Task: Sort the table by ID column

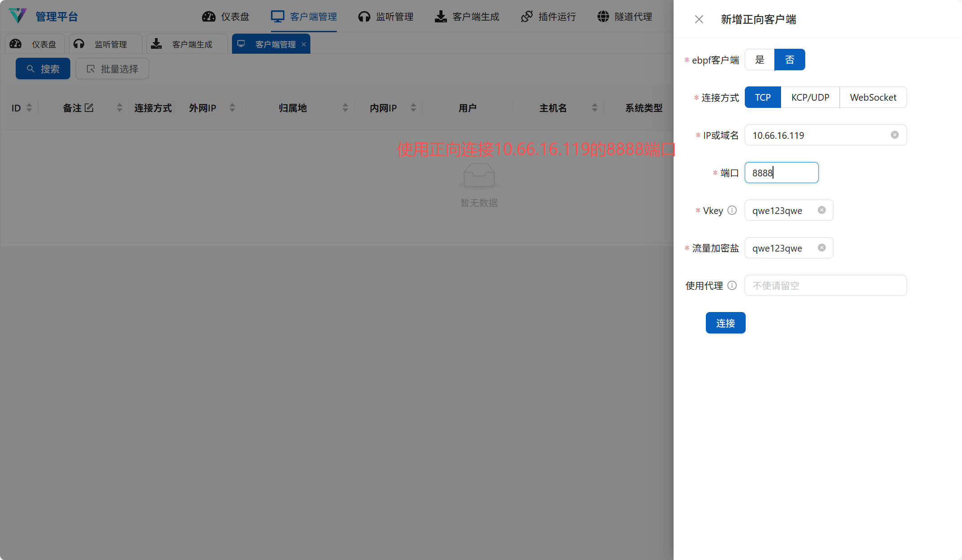Action: [29, 107]
